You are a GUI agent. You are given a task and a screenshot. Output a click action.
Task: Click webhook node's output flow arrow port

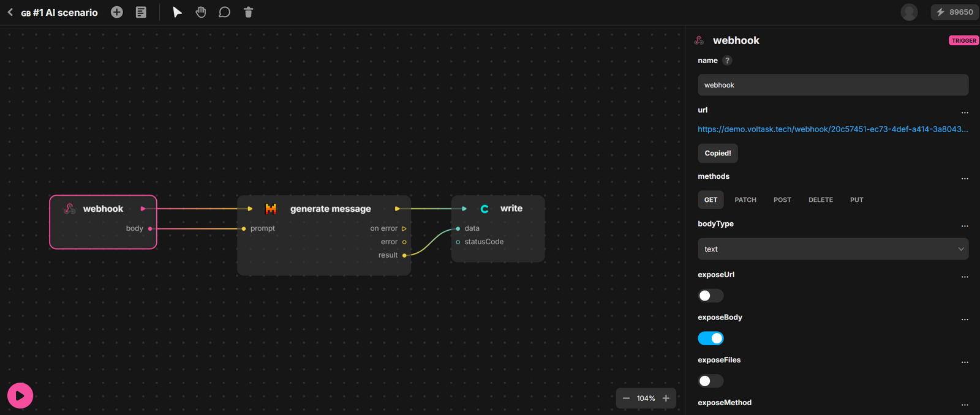[x=143, y=209]
